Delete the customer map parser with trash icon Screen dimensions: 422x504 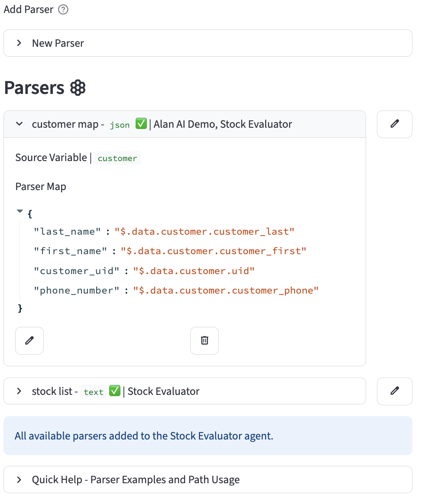click(205, 341)
